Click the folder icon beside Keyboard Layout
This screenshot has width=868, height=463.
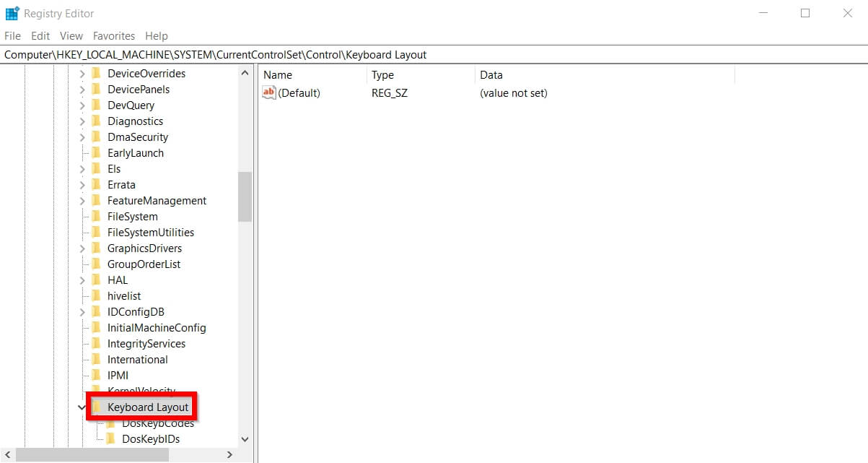[98, 407]
